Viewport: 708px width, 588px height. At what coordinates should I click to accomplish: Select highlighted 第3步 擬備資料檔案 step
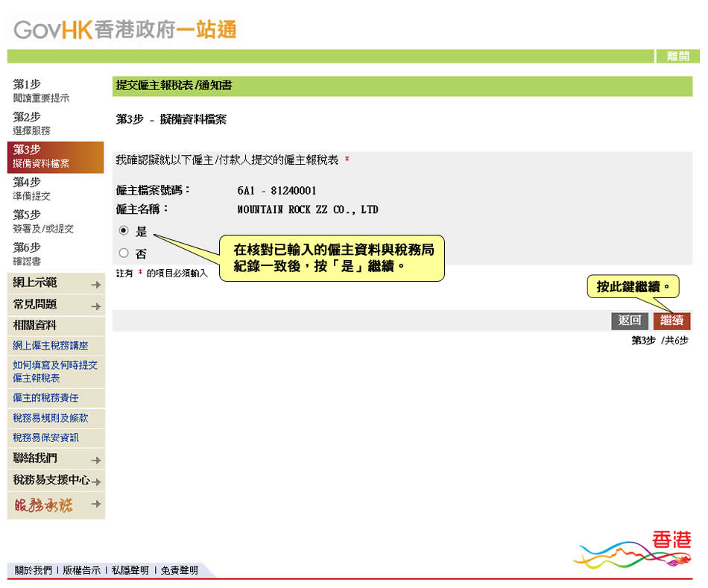(x=56, y=157)
